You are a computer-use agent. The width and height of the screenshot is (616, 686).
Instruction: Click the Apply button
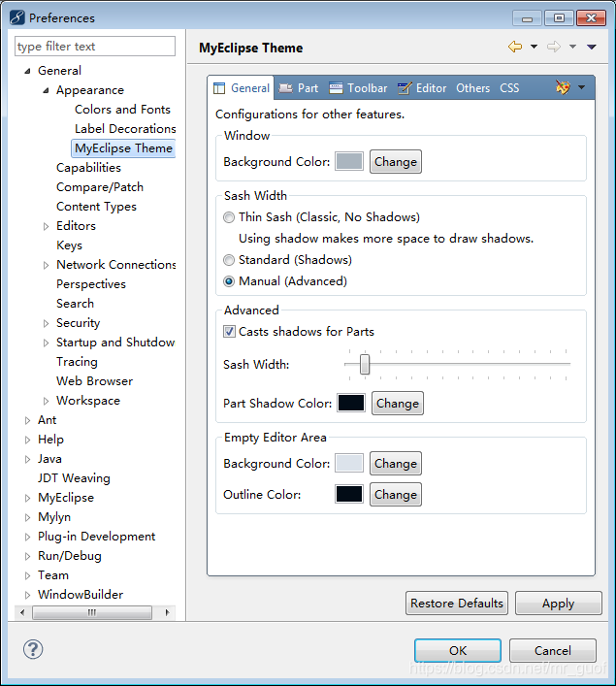(x=559, y=604)
